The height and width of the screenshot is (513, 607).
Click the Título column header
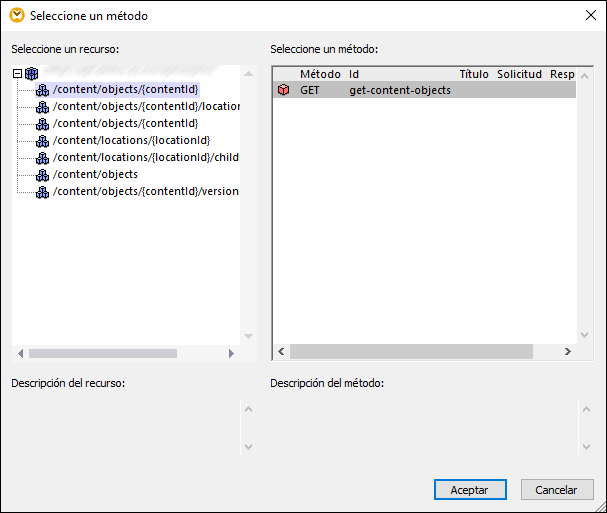[473, 74]
